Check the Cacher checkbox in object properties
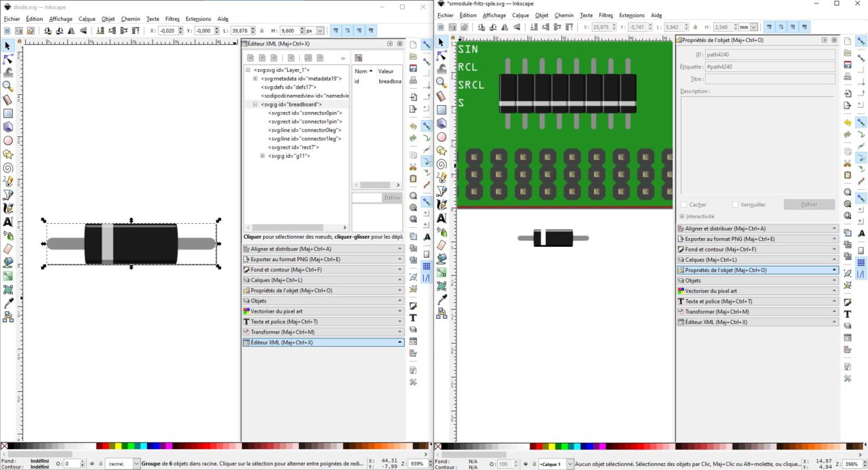This screenshot has height=470, width=868. (684, 205)
